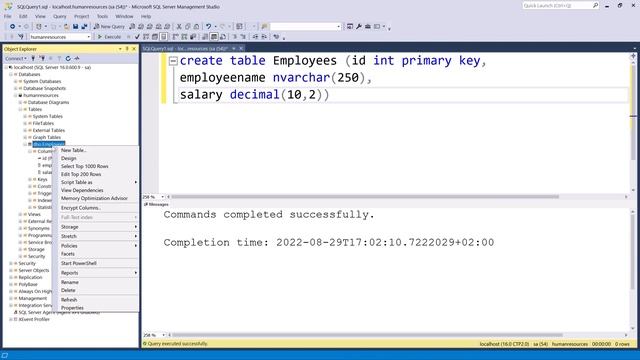The width and height of the screenshot is (640, 360).
Task: Select the Server Objects tree item
Action: [x=33, y=270]
